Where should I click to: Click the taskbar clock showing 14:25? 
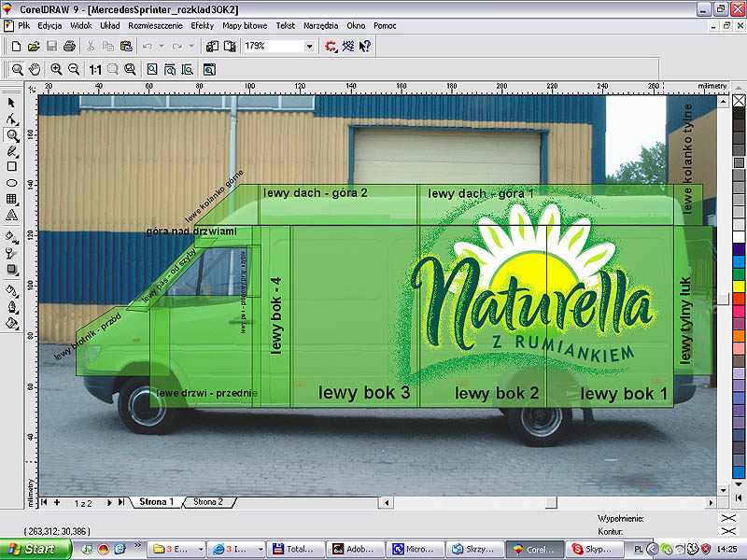726,550
